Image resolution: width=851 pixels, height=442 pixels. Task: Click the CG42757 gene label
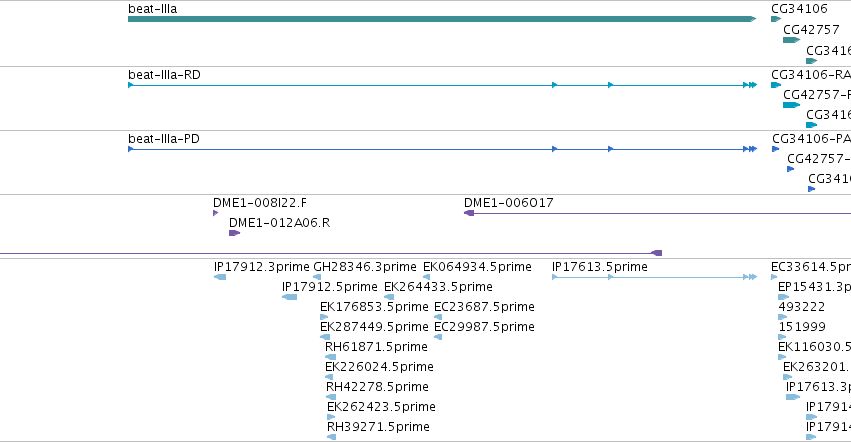click(x=811, y=29)
